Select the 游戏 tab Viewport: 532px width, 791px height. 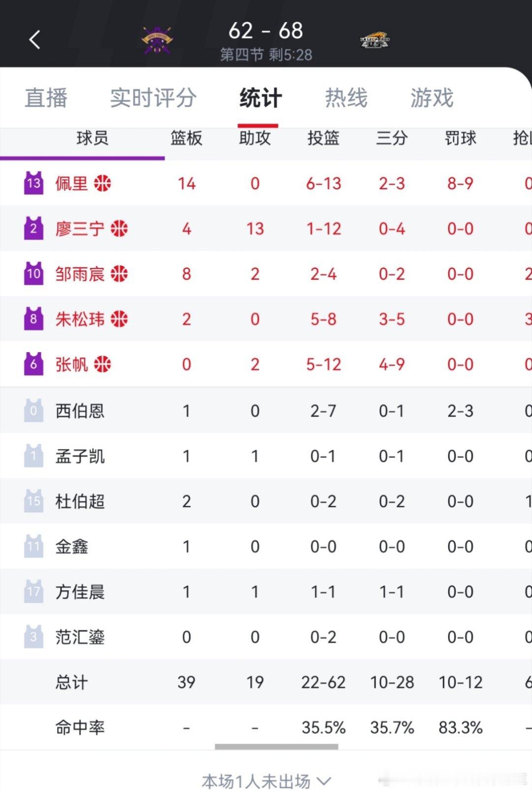[x=432, y=98]
